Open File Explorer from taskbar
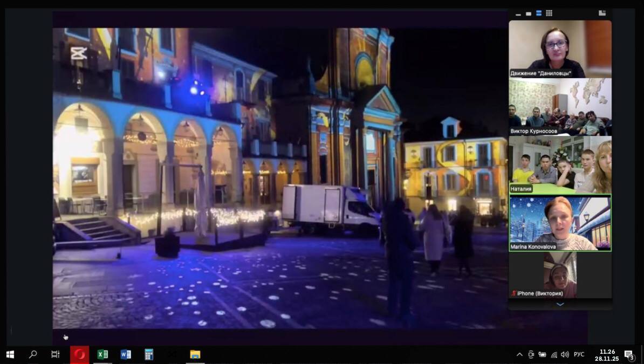Viewport: 644px width, 364px height. [195, 354]
